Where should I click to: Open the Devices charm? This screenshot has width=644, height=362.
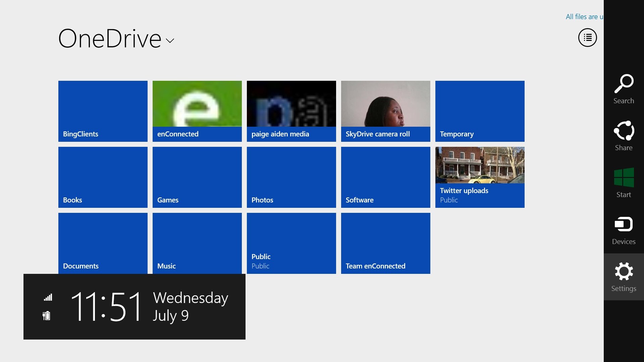pos(624,230)
